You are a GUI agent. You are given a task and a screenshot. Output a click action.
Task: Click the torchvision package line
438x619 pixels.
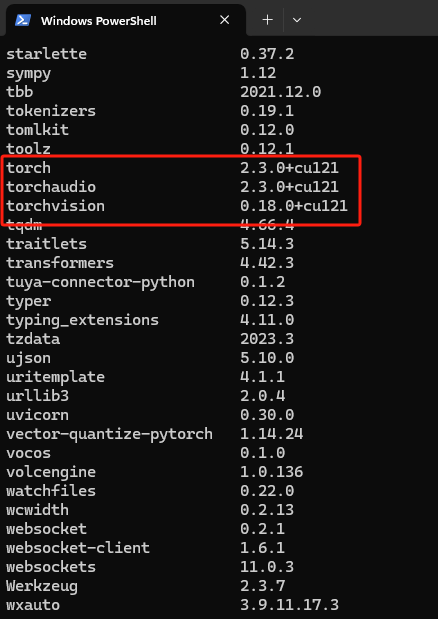click(177, 206)
